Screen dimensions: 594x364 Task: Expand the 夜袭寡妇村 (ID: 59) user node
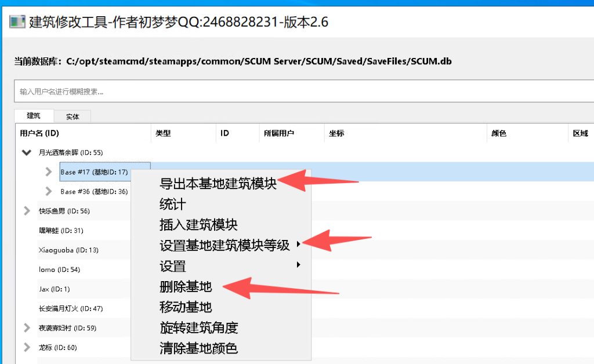tap(26, 328)
